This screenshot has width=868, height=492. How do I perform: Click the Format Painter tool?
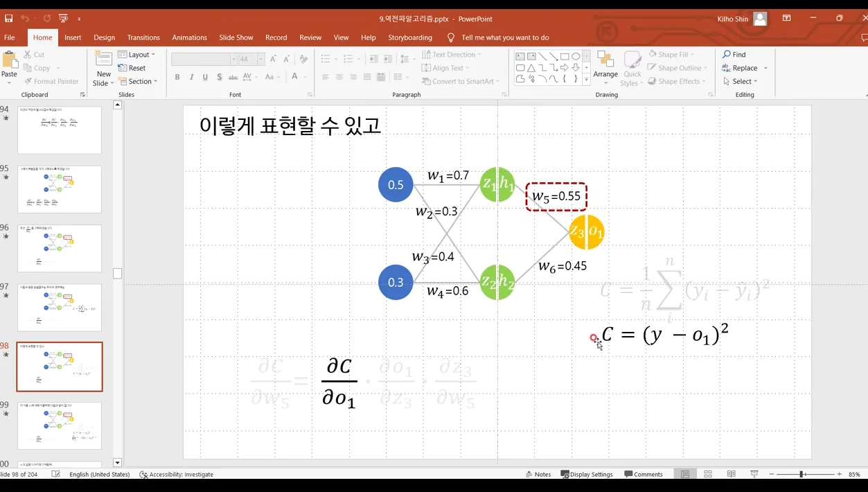point(51,81)
